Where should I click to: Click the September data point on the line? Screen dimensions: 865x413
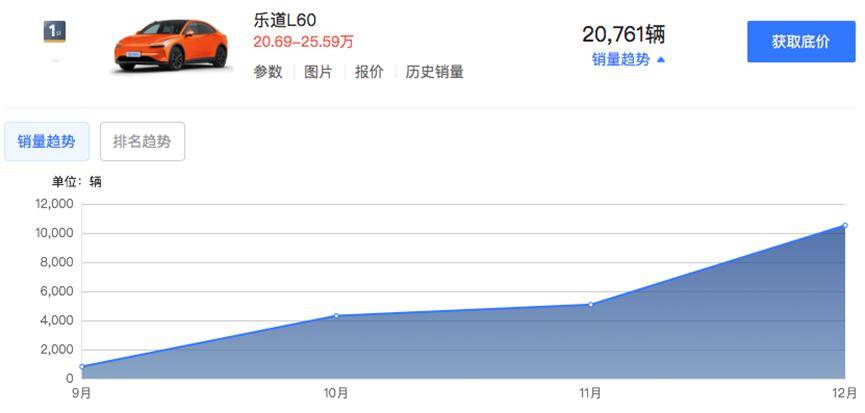pos(82,366)
